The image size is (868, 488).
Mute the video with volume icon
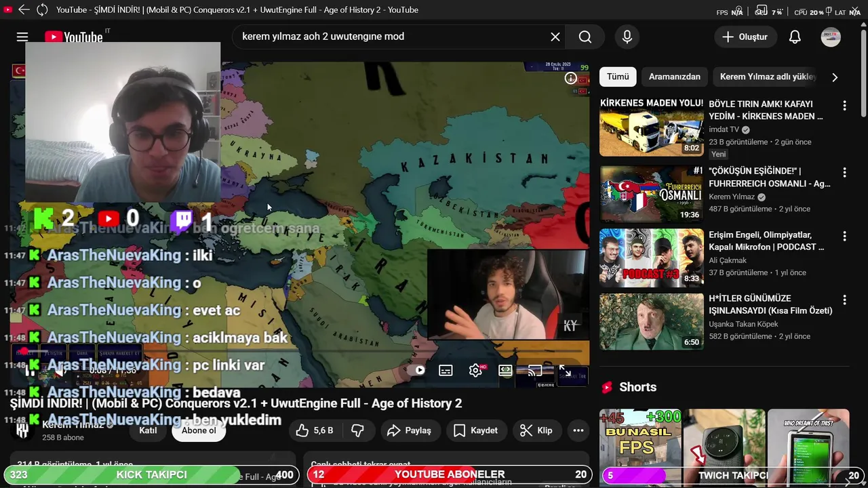59,370
